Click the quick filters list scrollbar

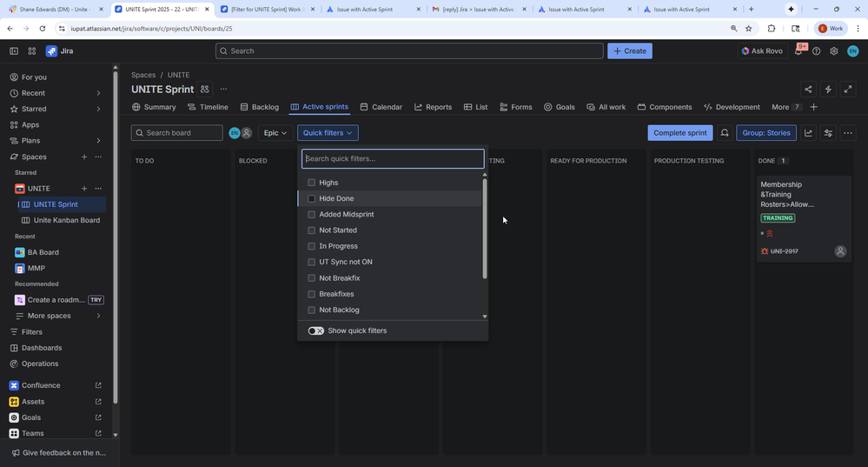485,226
